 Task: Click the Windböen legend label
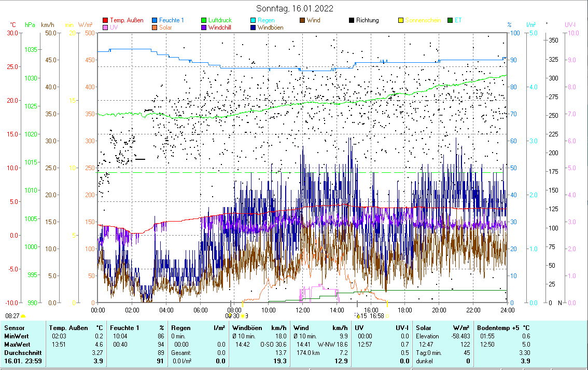[270, 28]
